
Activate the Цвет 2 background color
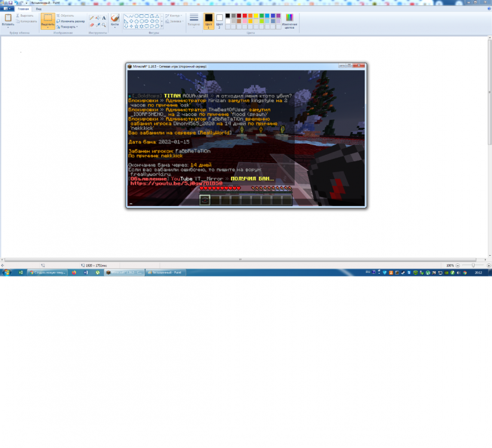pos(219,22)
